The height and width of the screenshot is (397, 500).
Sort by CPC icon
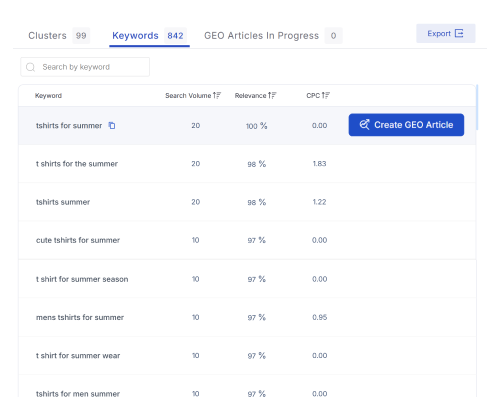point(326,96)
